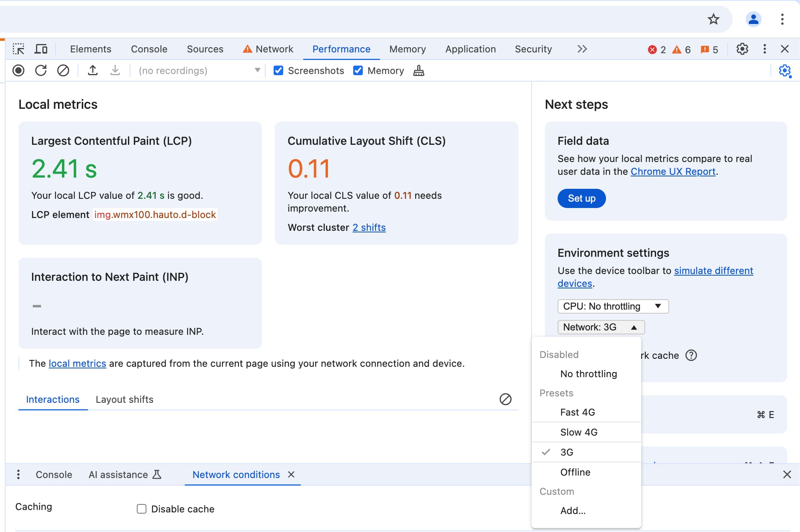800x532 pixels.
Task: Switch to the Elements tab
Action: pyautogui.click(x=90, y=49)
